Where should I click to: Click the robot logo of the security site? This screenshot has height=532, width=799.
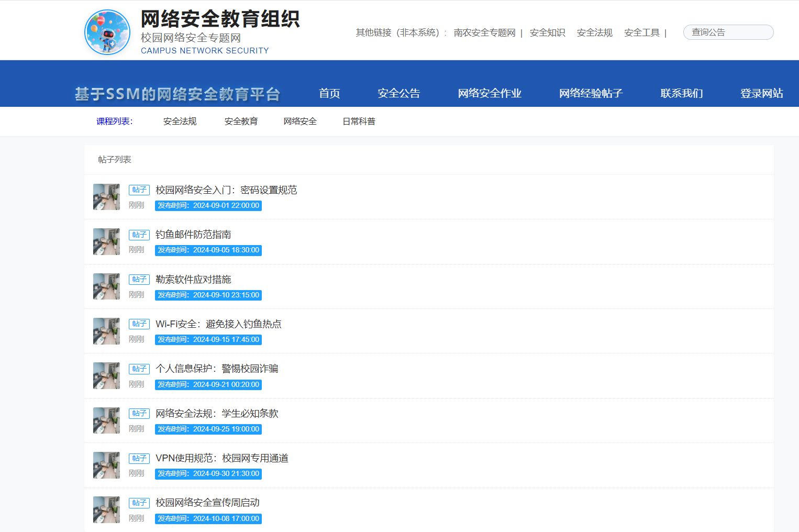click(107, 32)
